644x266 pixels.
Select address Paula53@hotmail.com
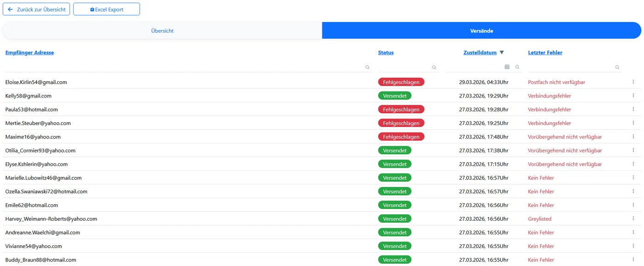pyautogui.click(x=32, y=110)
